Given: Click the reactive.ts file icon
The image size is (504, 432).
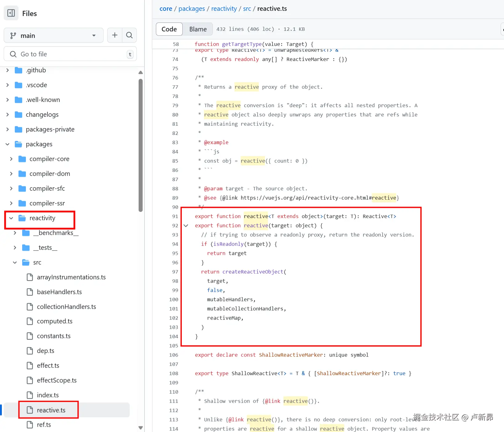Looking at the screenshot, I should click(x=30, y=410).
